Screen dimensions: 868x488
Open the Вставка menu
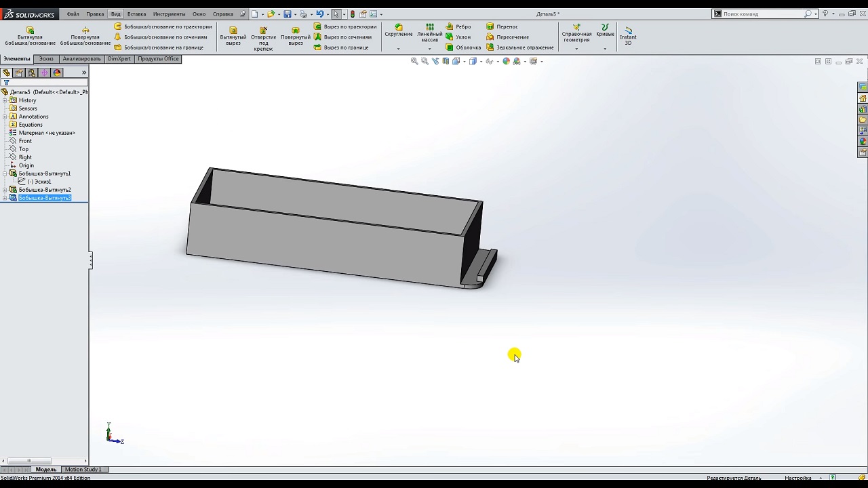click(136, 14)
